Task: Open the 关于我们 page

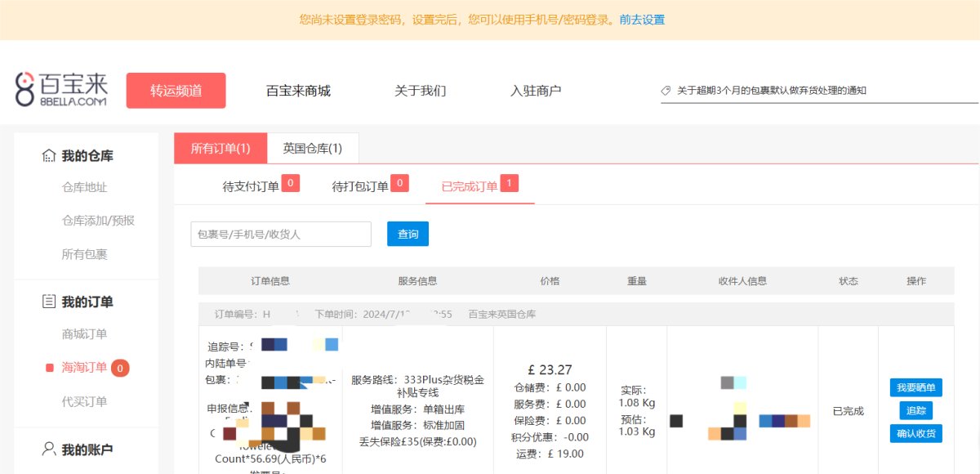Action: (421, 91)
